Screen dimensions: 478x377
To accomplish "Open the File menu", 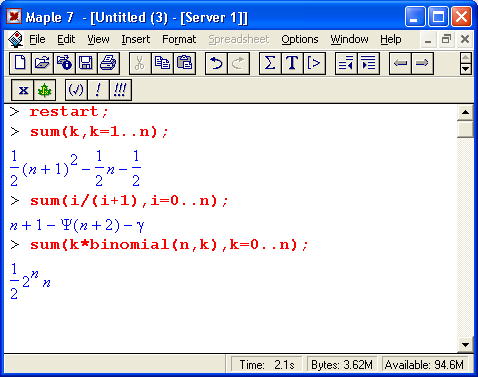I will 37,39.
